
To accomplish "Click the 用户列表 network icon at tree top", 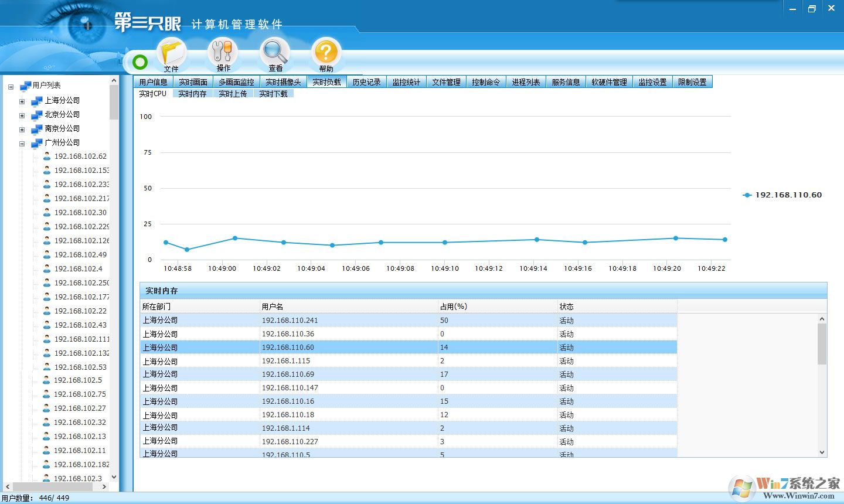I will [26, 86].
